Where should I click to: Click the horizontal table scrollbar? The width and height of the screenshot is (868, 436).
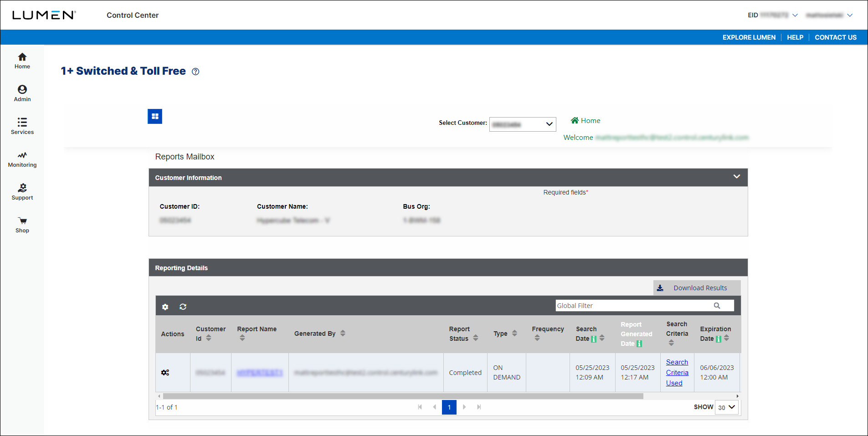point(403,396)
